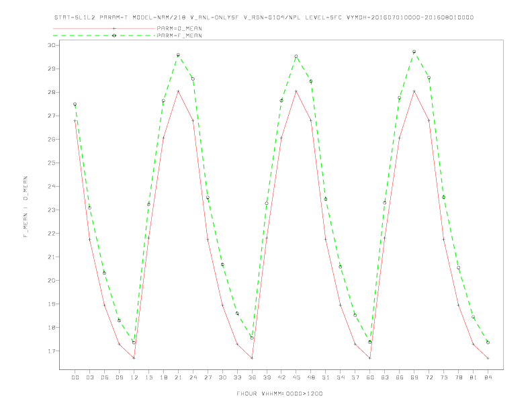This screenshot has height=411, width=532.
Task: Click the red O_MEAN plus marker at hour 24
Action: pyautogui.click(x=193, y=120)
